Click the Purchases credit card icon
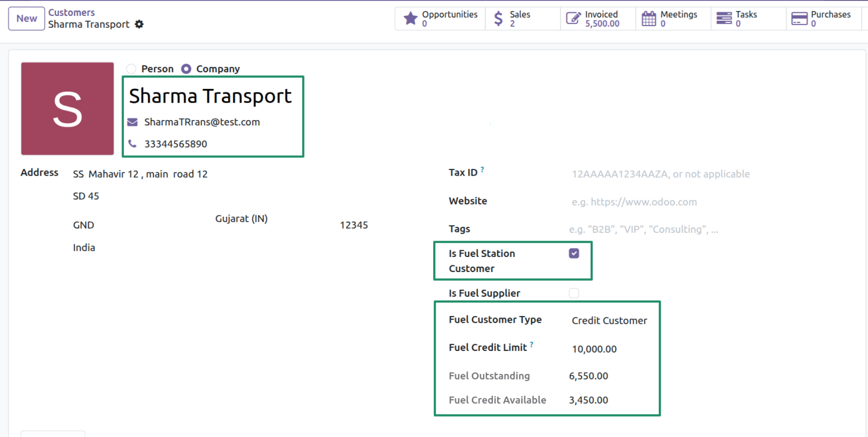The height and width of the screenshot is (437, 868). (x=799, y=18)
